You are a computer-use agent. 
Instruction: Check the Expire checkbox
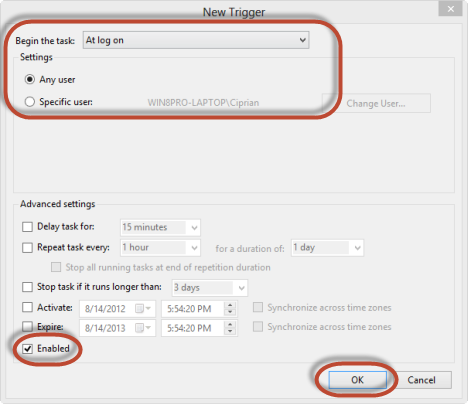pos(27,327)
